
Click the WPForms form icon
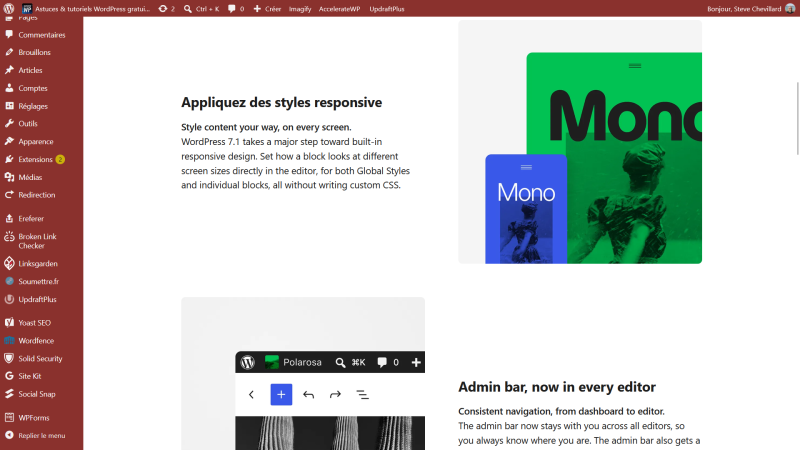[9, 417]
